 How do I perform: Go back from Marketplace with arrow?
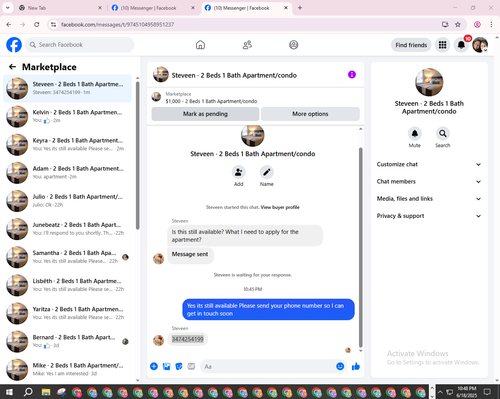coord(12,67)
